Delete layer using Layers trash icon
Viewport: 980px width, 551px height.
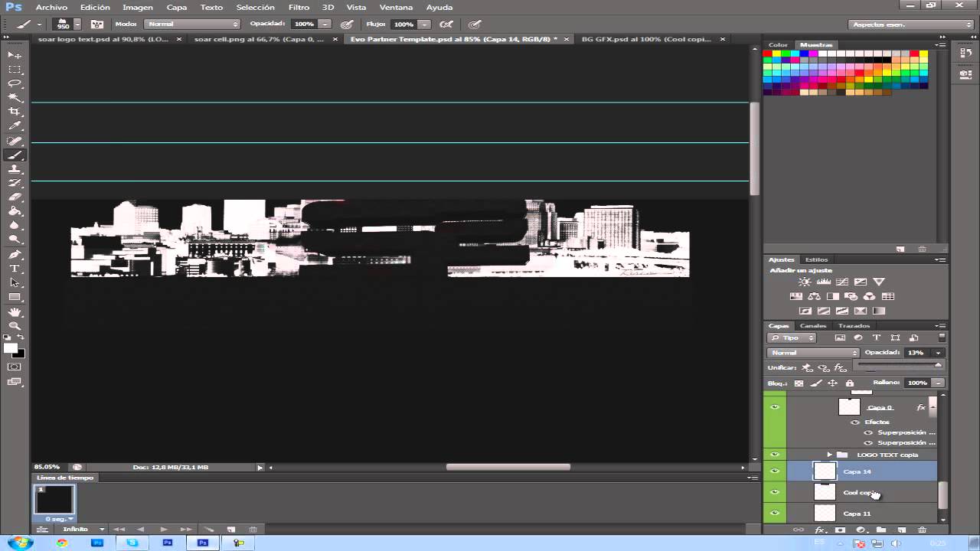pyautogui.click(x=922, y=530)
